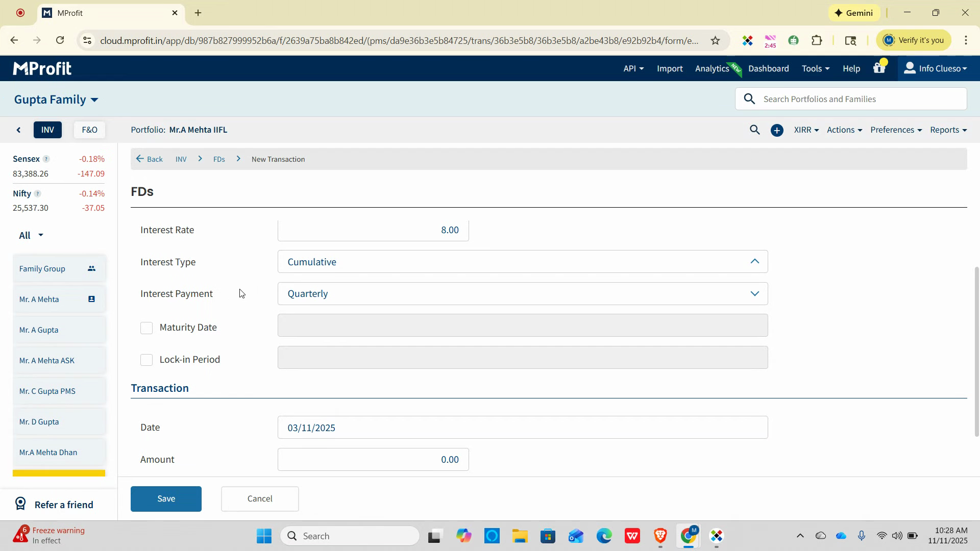Open the Dashboard menu item

point(768,68)
